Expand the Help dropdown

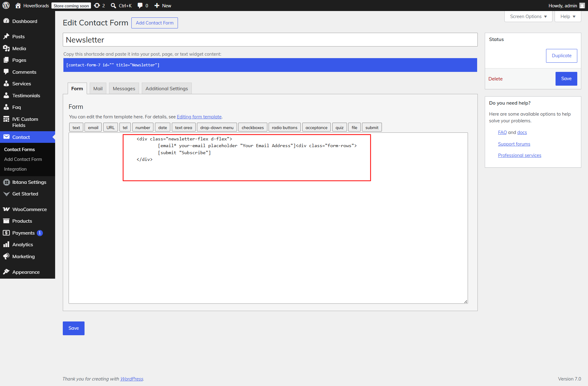pos(567,17)
